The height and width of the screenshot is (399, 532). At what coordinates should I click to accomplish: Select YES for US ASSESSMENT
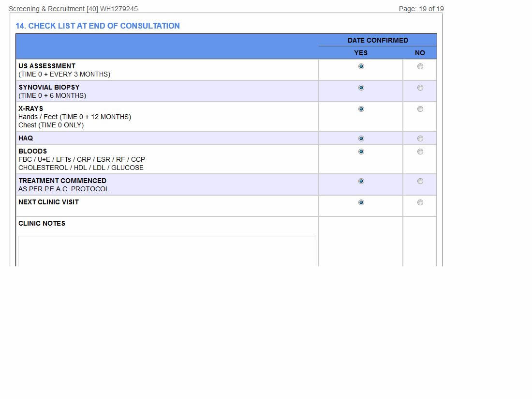[361, 66]
